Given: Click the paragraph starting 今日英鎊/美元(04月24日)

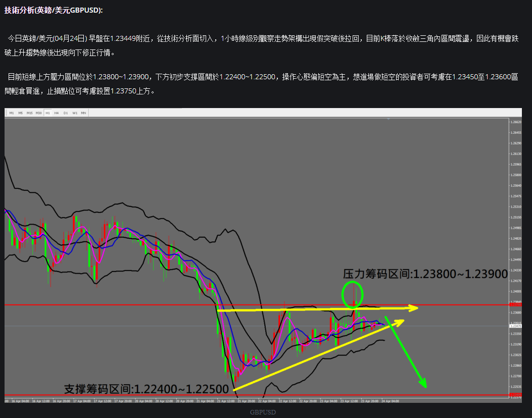Looking at the screenshot, I should coord(262,45).
